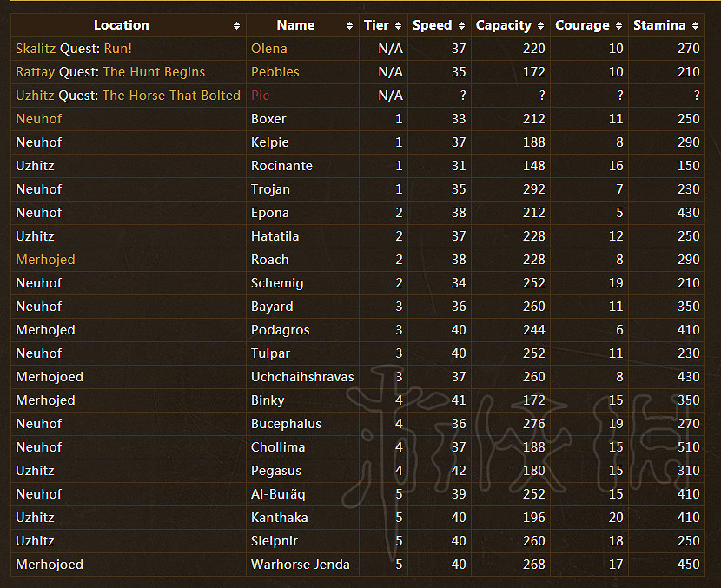Open "The Hunt Begins" quest link
The width and height of the screenshot is (721, 588).
click(x=154, y=72)
